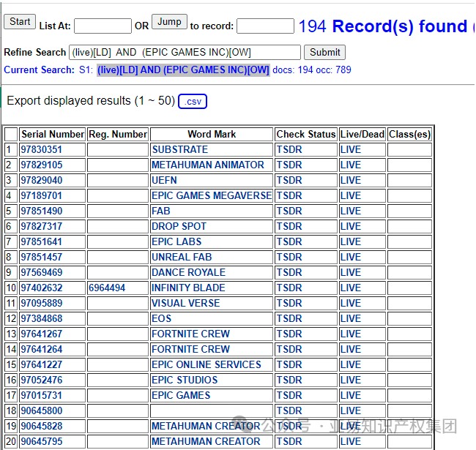Open the UNREAL FAB word mark
Screen dimensions: 476x450
182,257
